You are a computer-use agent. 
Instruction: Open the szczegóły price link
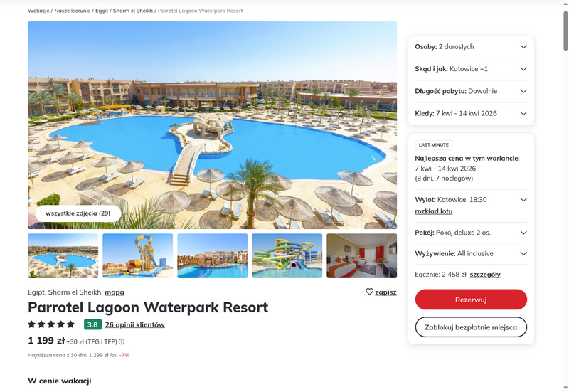coord(485,275)
